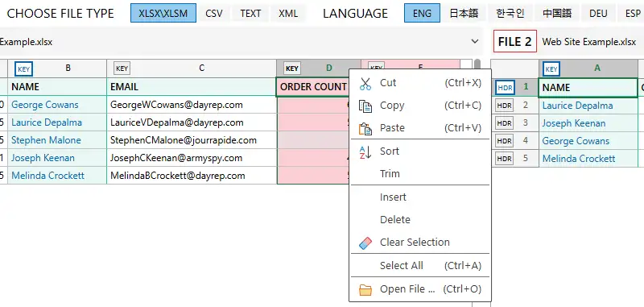The width and height of the screenshot is (644, 307).
Task: Toggle KEY on column B
Action: click(24, 68)
